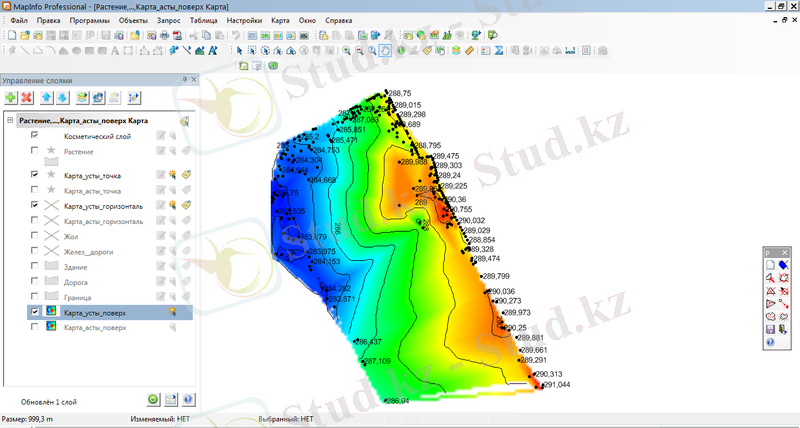800x428 pixels.
Task: Open the Таблица menu
Action: pyautogui.click(x=202, y=20)
